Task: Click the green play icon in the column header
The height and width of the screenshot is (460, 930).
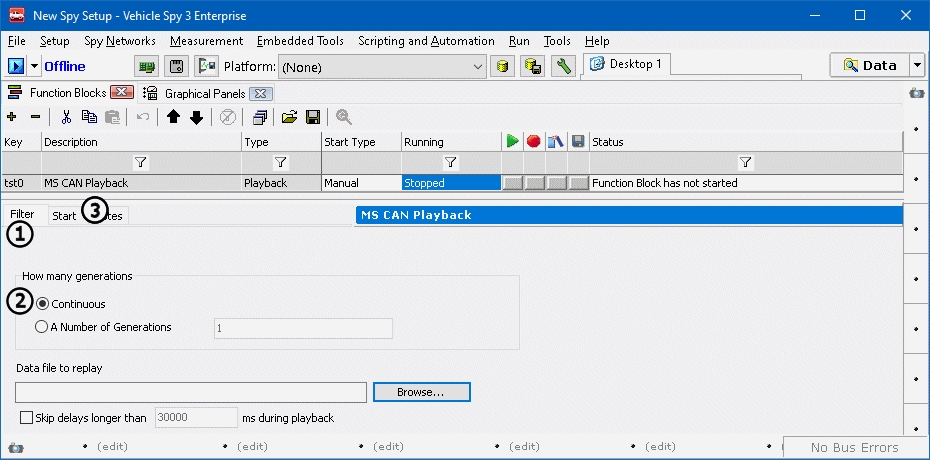Action: tap(512, 142)
